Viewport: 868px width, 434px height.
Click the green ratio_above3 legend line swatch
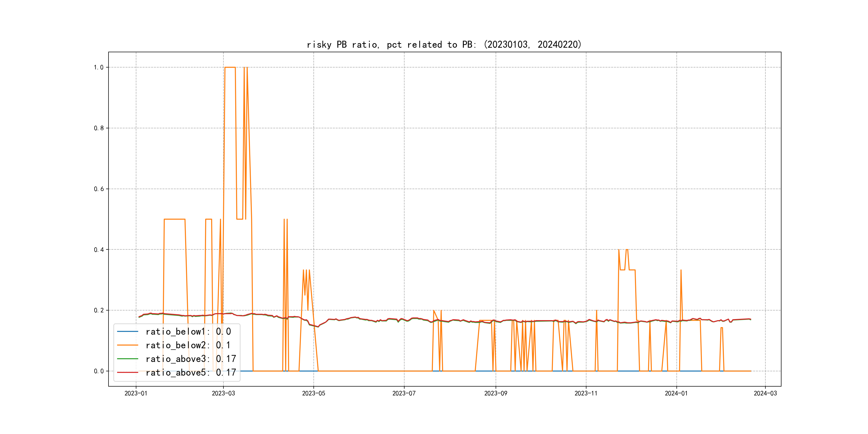coord(127,359)
